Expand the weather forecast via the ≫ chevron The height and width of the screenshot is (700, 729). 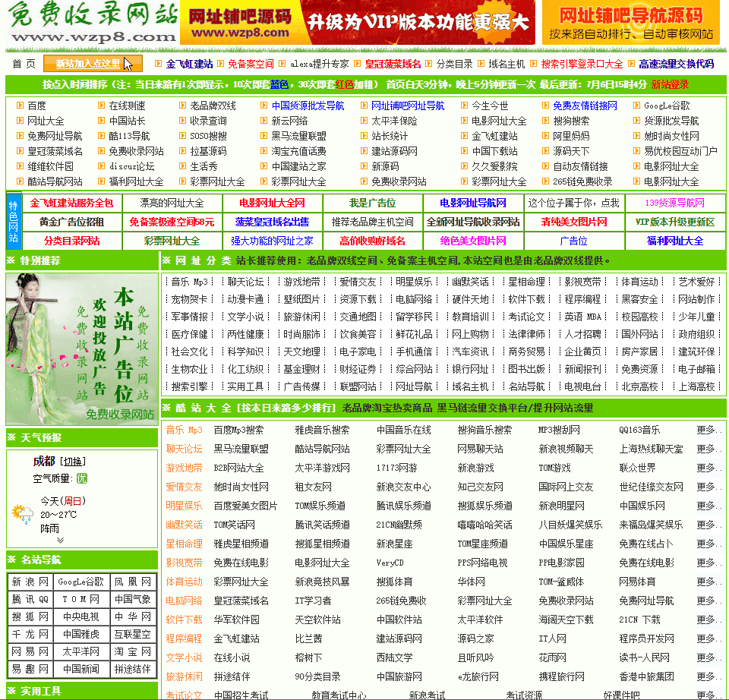coord(60,540)
